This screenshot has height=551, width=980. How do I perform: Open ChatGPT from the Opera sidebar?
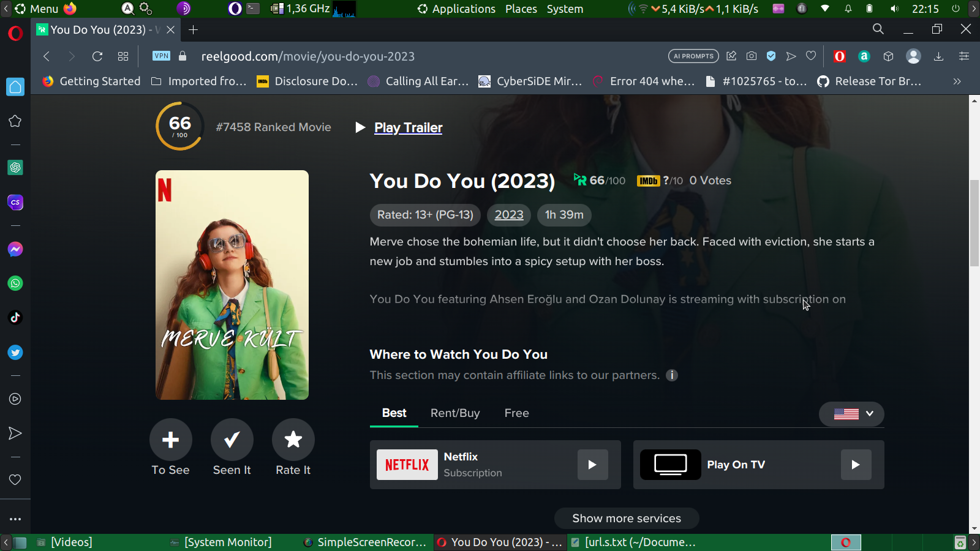[x=15, y=167]
